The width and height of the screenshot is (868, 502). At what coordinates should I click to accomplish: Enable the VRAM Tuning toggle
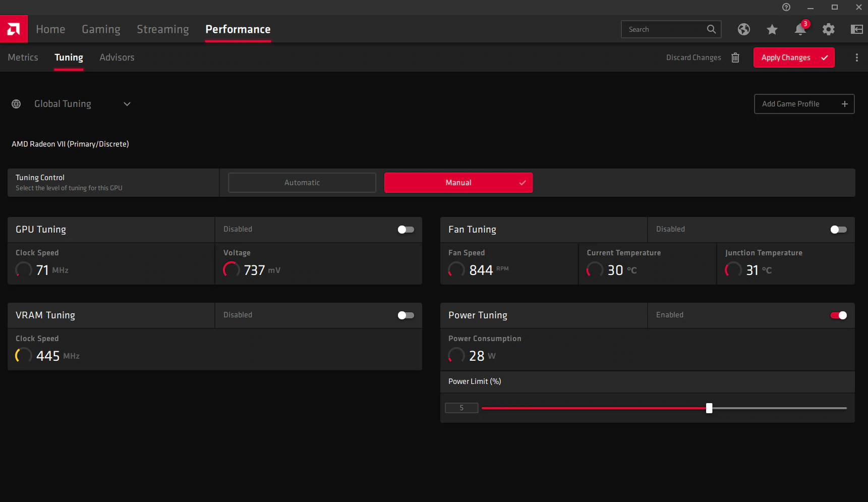pyautogui.click(x=406, y=315)
